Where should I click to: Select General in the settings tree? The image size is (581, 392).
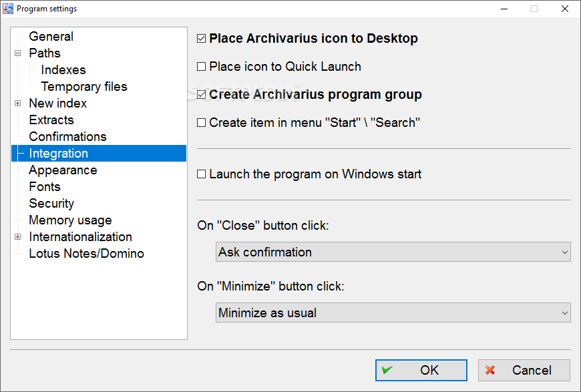click(x=51, y=36)
